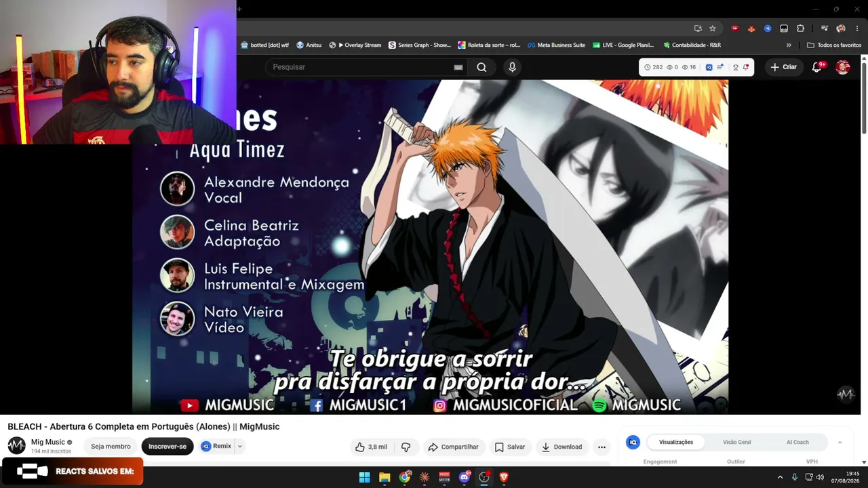Click the Remix button
Image resolution: width=868 pixels, height=488 pixels.
pos(216,446)
